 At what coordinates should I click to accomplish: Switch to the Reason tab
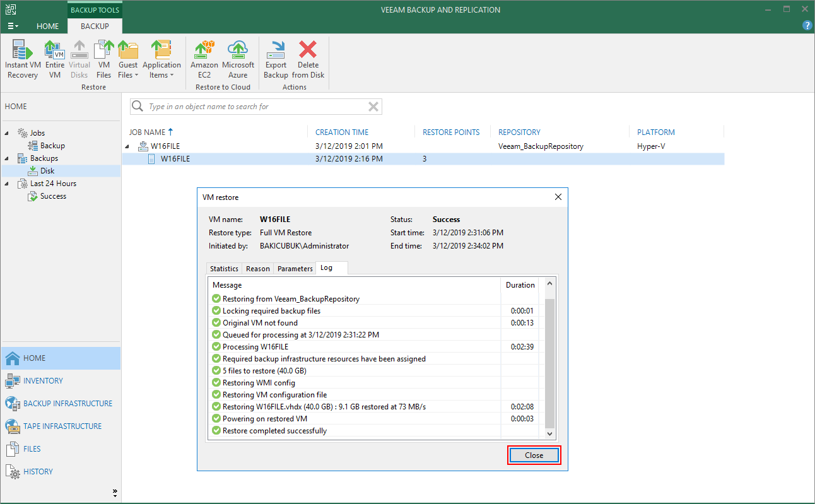(x=258, y=269)
